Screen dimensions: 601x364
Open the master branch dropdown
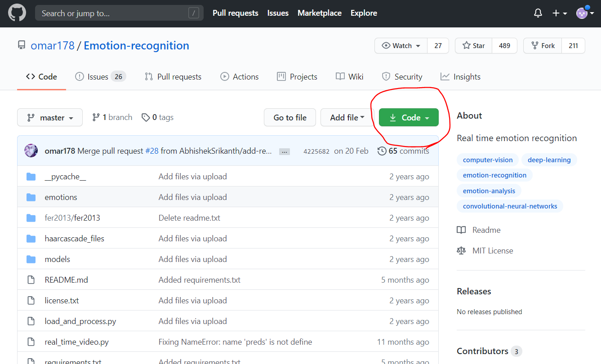tap(50, 117)
